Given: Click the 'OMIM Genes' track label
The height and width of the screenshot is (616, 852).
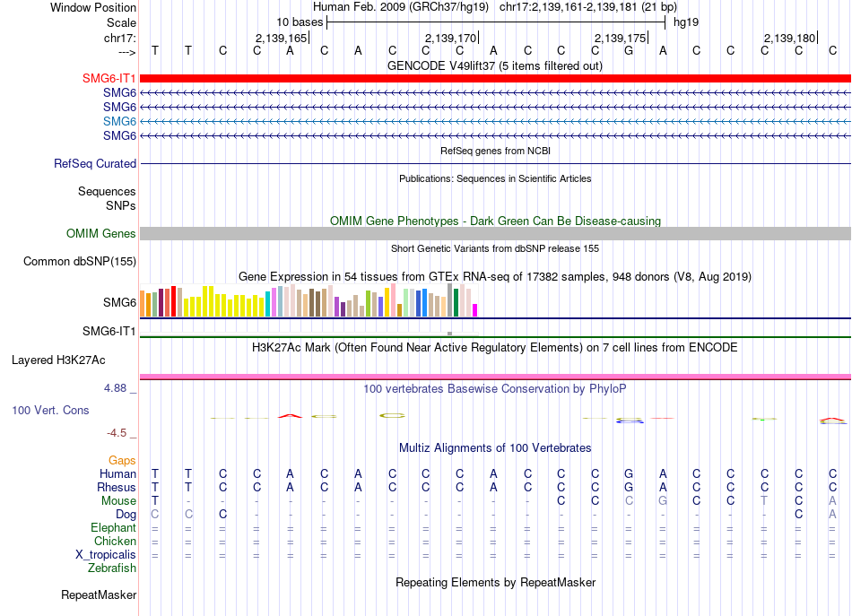Looking at the screenshot, I should [100, 234].
